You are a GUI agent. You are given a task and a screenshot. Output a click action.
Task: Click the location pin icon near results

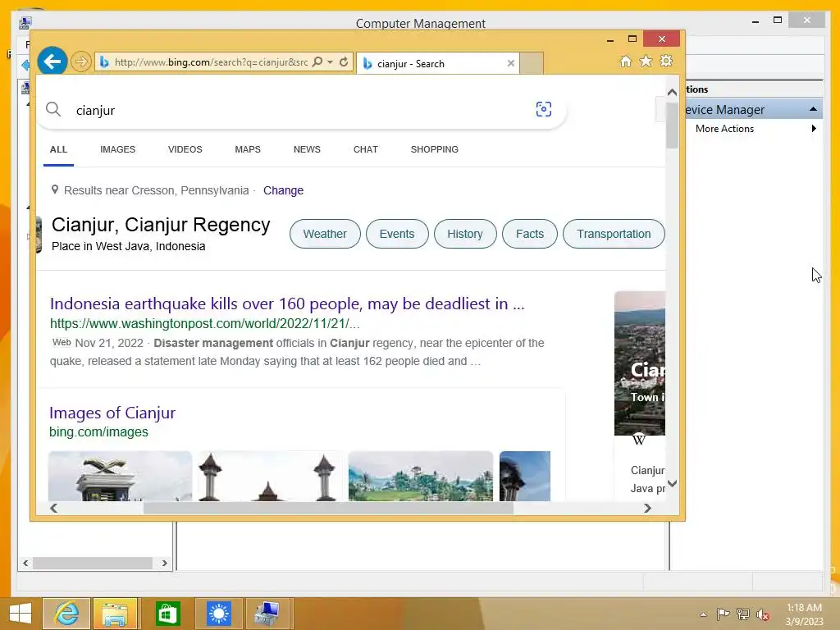pos(55,189)
